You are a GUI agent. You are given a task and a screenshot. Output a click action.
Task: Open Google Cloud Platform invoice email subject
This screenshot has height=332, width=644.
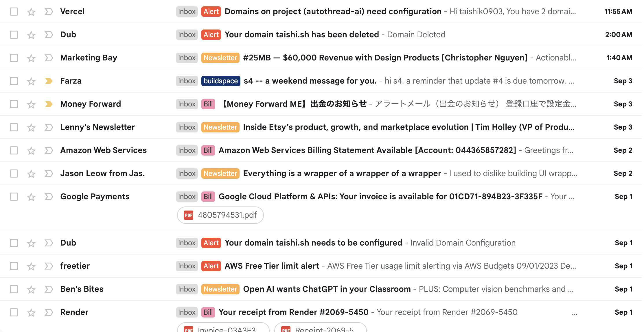pyautogui.click(x=380, y=197)
